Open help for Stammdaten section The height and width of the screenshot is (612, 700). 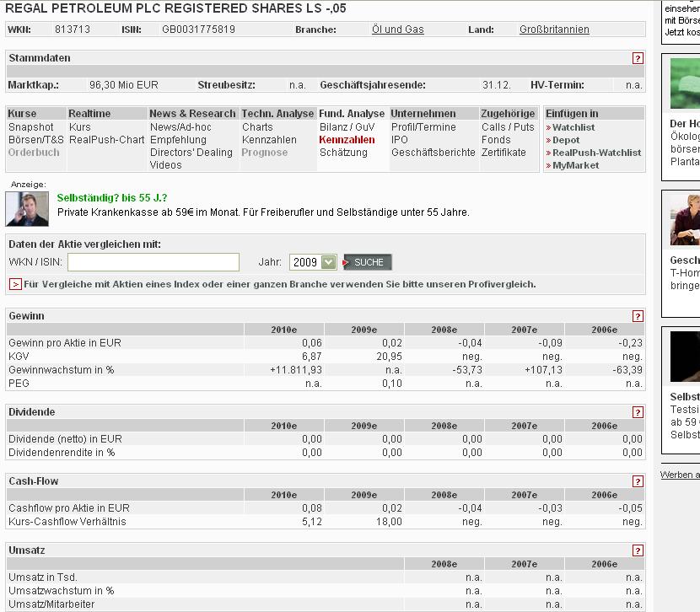click(638, 59)
